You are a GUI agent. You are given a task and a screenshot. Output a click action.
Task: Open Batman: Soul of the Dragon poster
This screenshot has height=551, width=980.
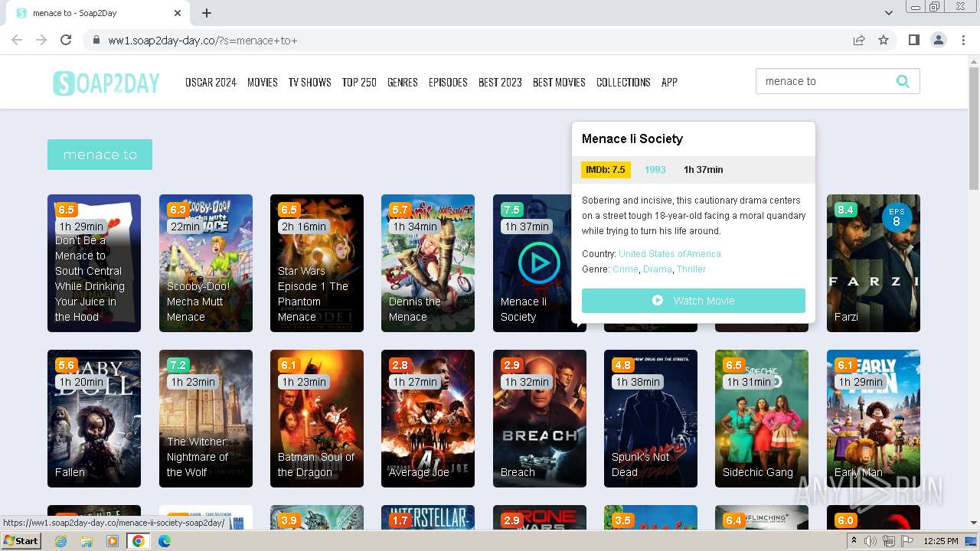pos(317,419)
